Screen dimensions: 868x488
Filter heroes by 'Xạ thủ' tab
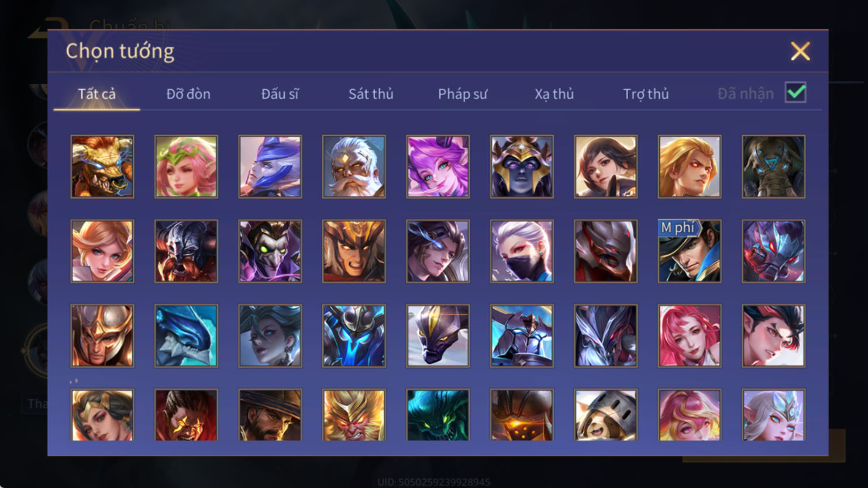554,94
